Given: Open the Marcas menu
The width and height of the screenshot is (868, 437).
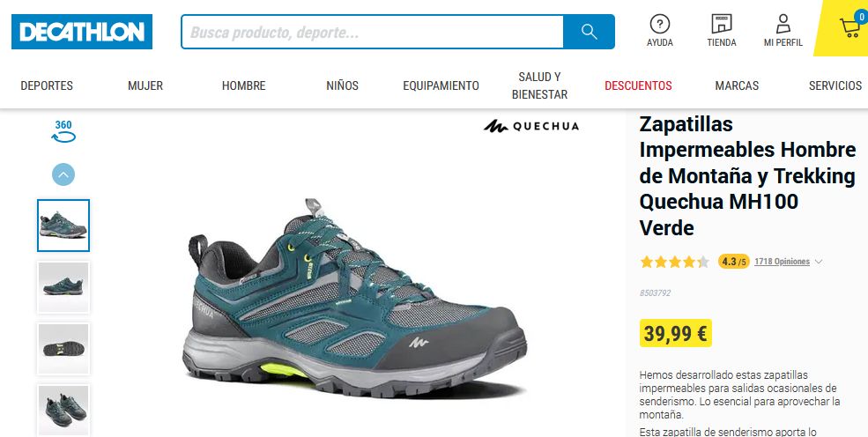Looking at the screenshot, I should click(737, 85).
